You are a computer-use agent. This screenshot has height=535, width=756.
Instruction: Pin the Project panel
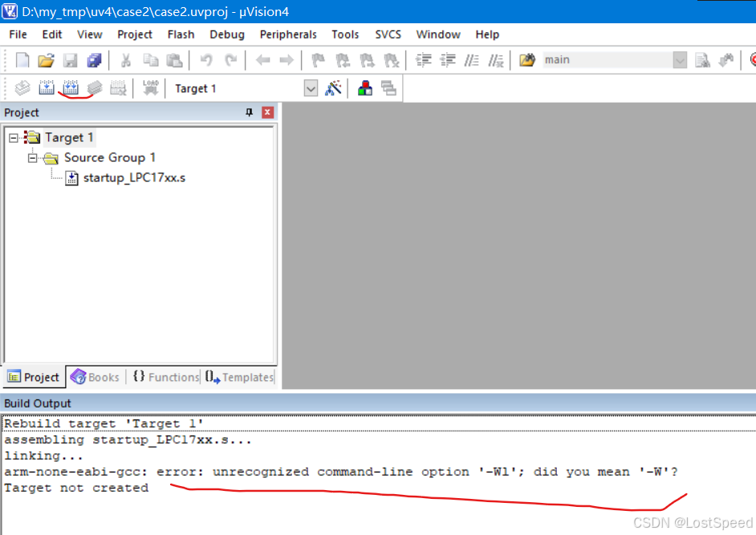pos(249,112)
